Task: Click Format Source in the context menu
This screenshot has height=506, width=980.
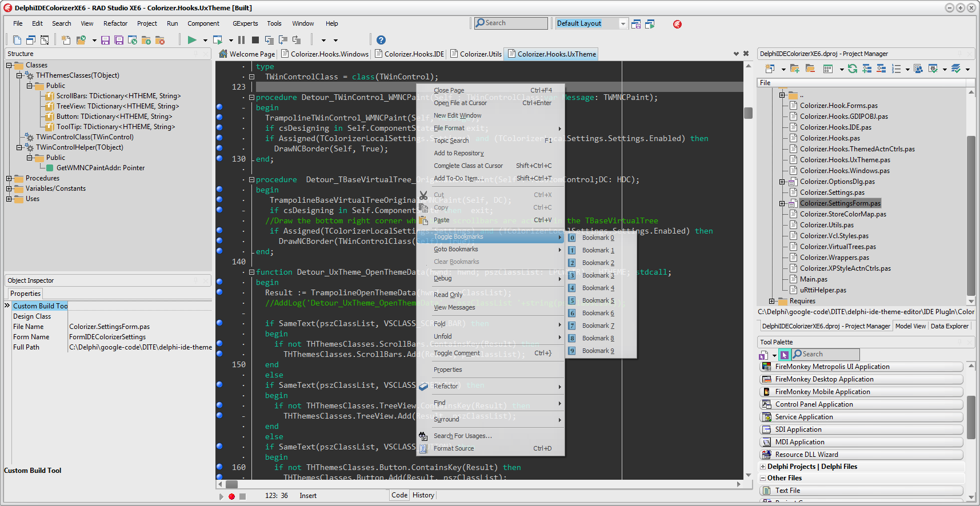Action: point(453,448)
